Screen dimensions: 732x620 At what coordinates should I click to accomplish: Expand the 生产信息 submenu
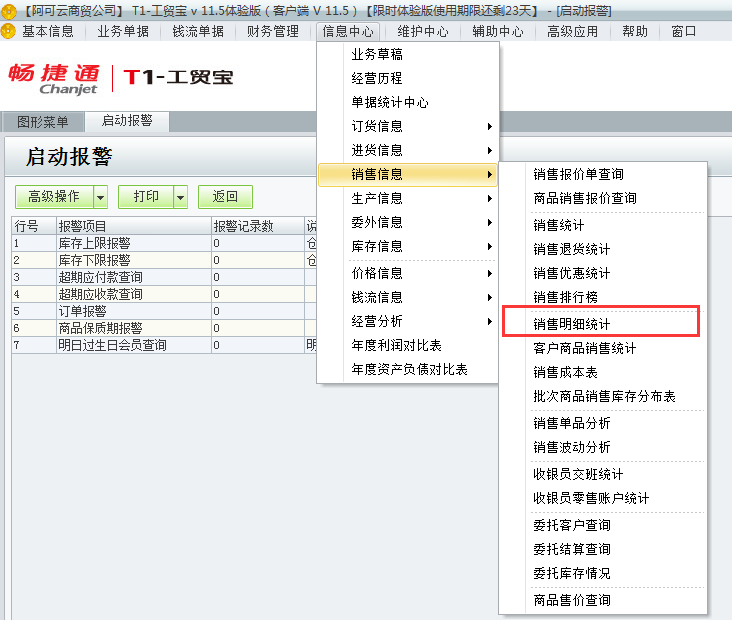tap(407, 198)
